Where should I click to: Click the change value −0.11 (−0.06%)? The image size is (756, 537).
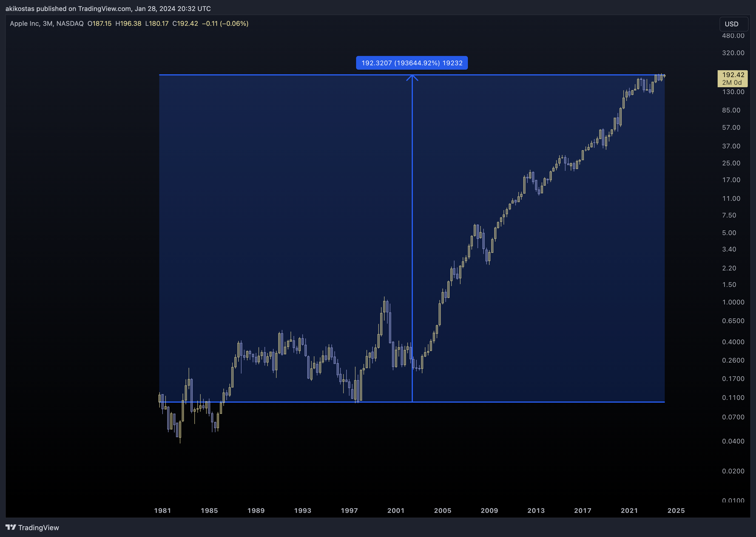pos(225,24)
